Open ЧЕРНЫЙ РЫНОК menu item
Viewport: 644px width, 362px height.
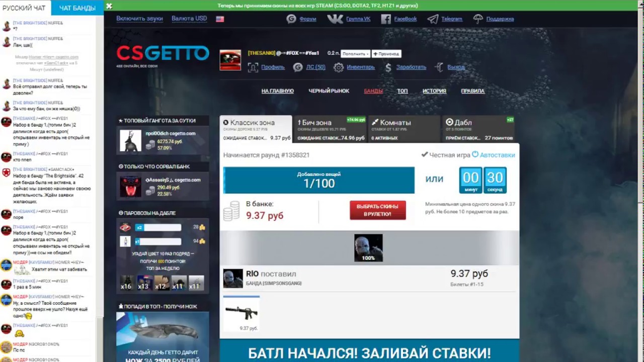329,91
